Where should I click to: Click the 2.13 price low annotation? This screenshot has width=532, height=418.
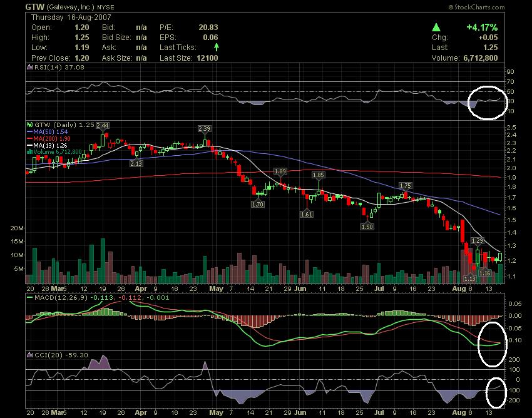tap(136, 163)
